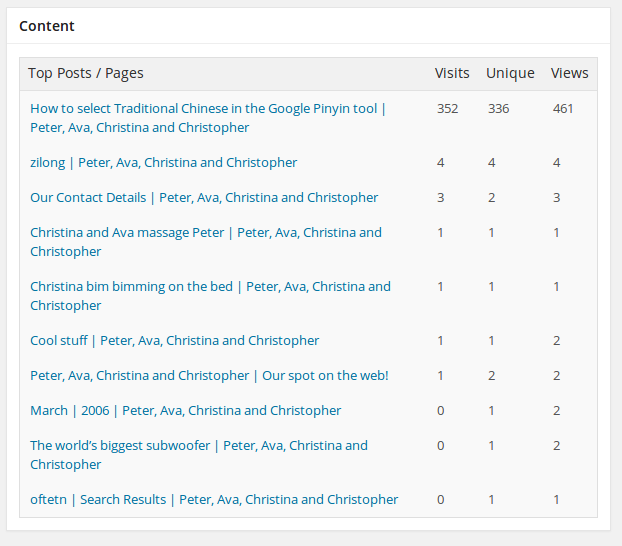Open The world's biggest subwoofer post
Screen dimensions: 622x546
click(199, 455)
